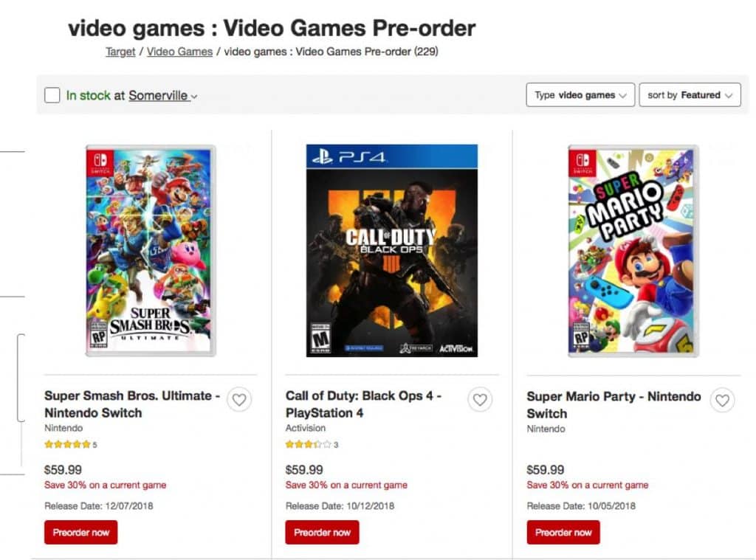Open the sort by Featured dropdown
Viewport: 756px width, 560px height.
(690, 94)
